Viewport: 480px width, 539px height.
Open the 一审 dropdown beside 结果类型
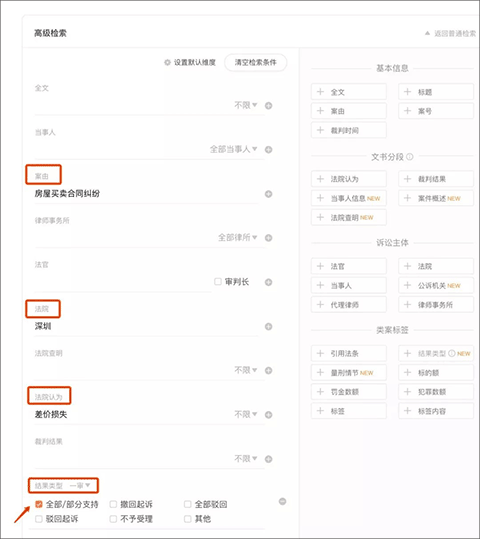80,485
